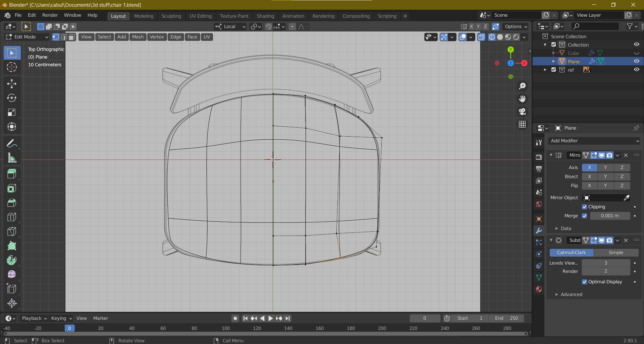Viewport: 644px width, 344px height.
Task: Select Catmull-Clark subdivision type
Action: (x=571, y=253)
